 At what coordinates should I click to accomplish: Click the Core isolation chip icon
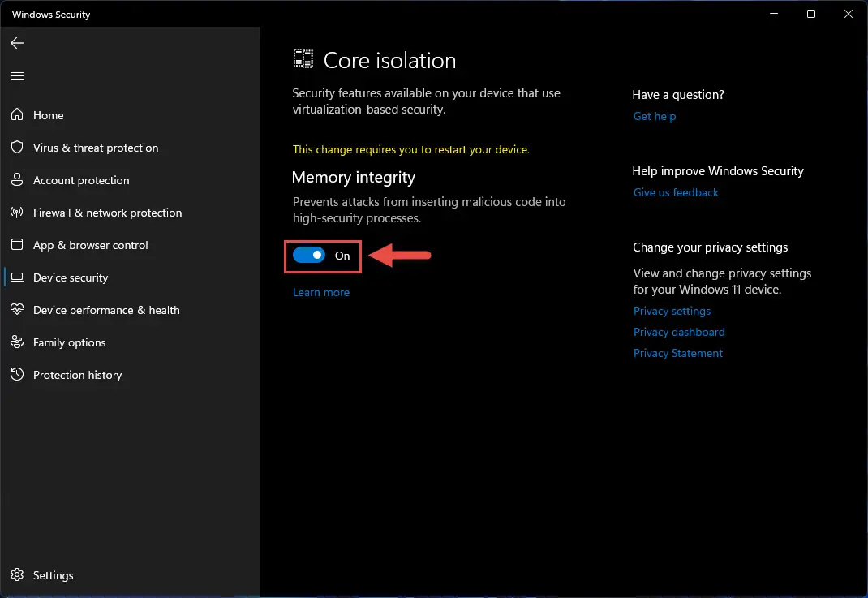click(303, 58)
